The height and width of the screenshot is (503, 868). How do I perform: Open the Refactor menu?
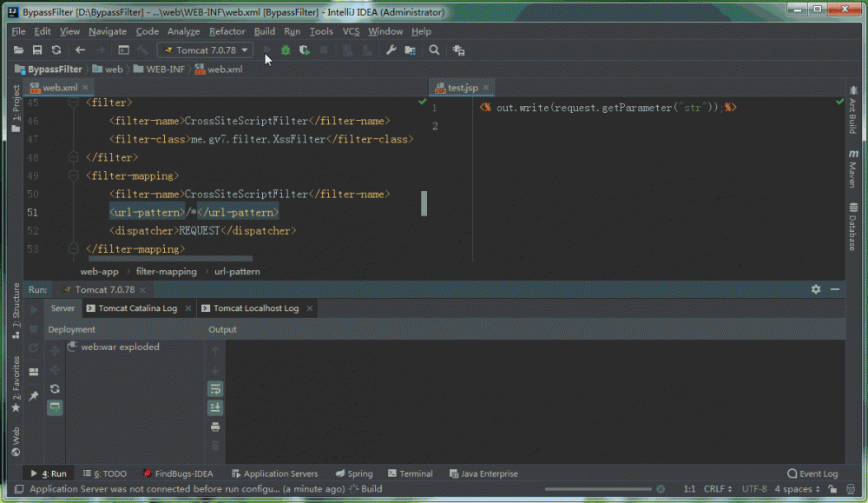click(x=227, y=31)
